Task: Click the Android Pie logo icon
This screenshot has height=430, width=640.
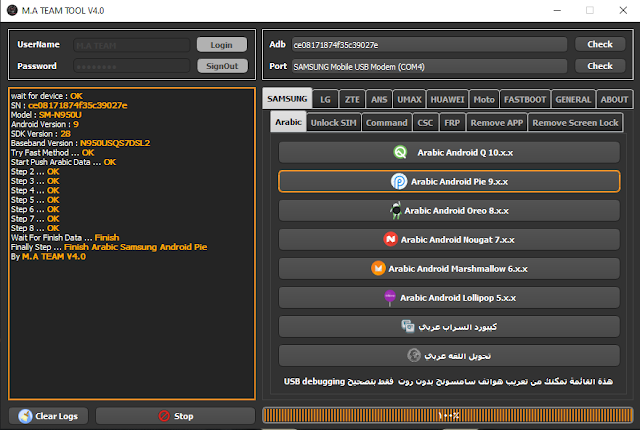Action: click(398, 181)
